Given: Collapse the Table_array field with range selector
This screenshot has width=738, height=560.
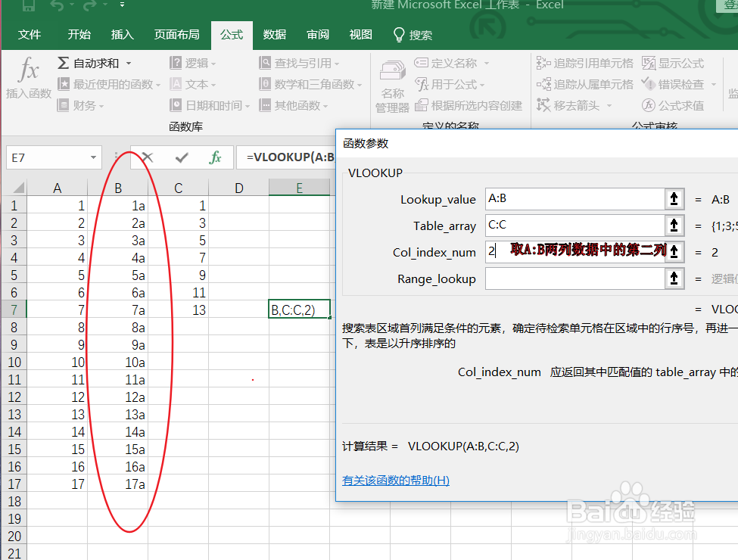Looking at the screenshot, I should point(674,226).
